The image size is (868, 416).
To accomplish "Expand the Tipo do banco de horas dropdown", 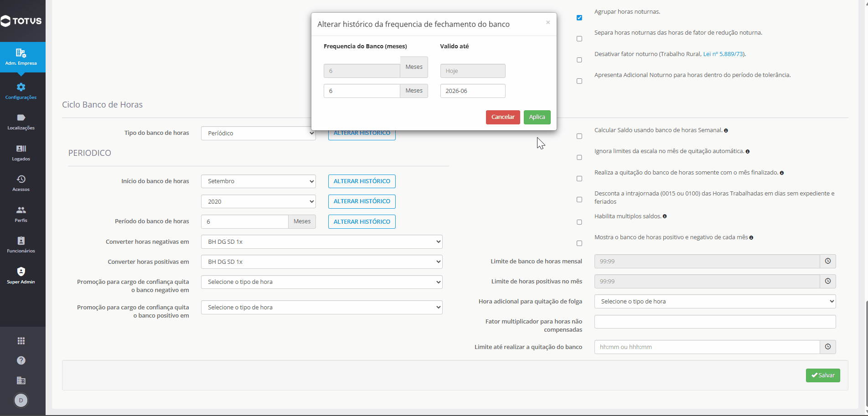I will [x=258, y=133].
